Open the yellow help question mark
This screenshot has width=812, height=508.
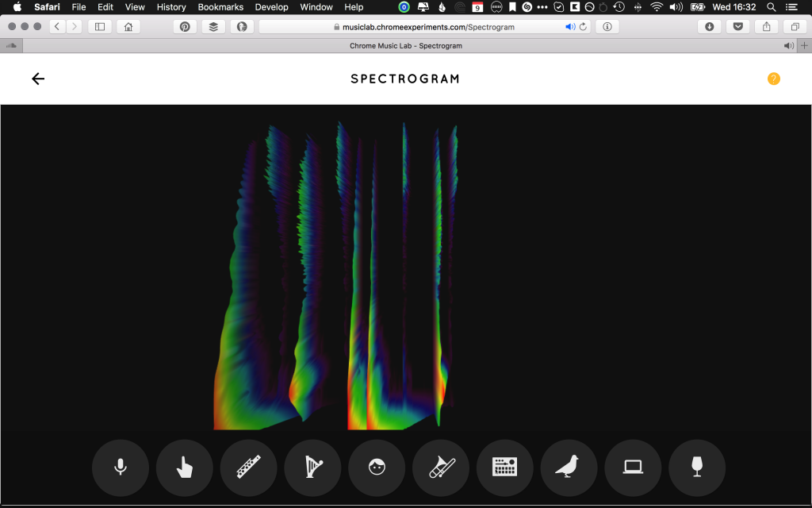pos(773,79)
